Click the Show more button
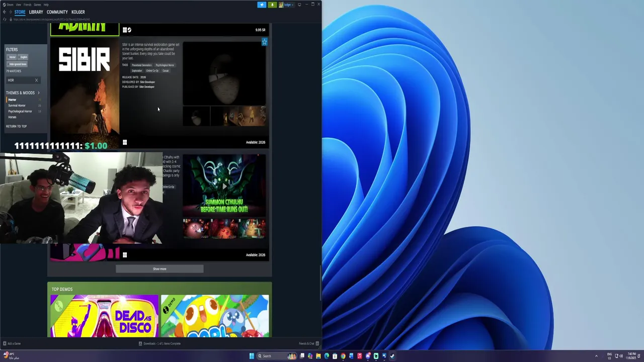644x362 pixels. click(x=159, y=269)
